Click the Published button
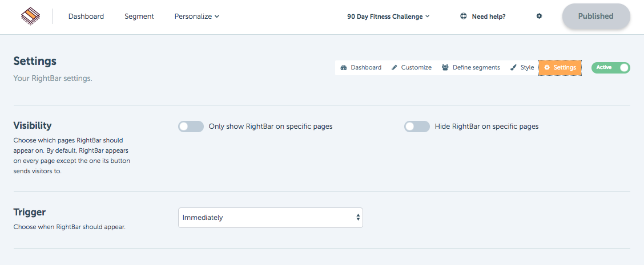The image size is (644, 265). pos(596,17)
